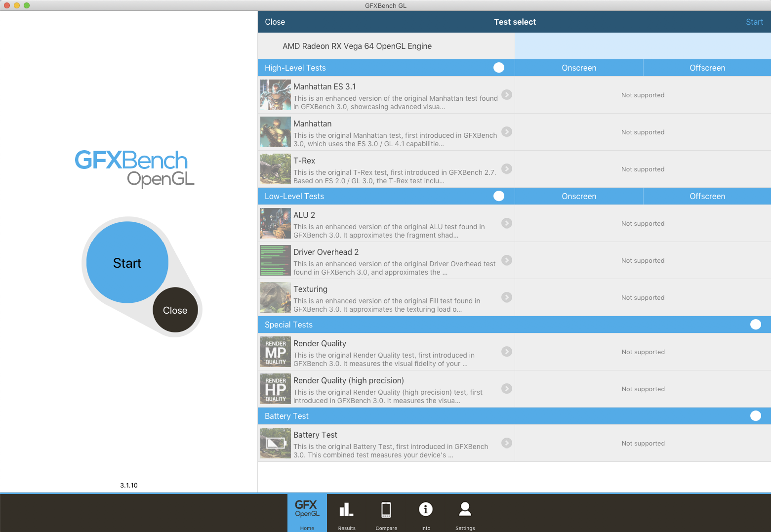771x532 pixels.
Task: Toggle all Low-Level Tests
Action: pyautogui.click(x=499, y=196)
